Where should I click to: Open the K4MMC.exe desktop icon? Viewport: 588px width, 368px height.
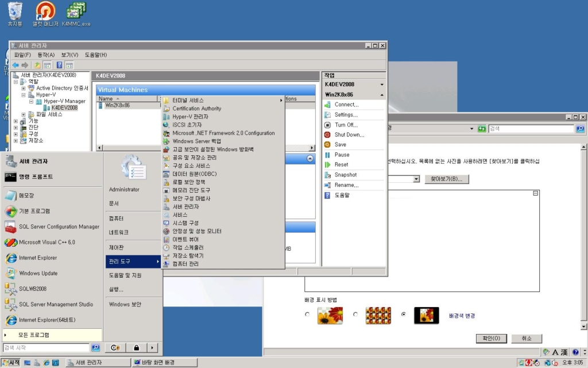click(x=76, y=14)
